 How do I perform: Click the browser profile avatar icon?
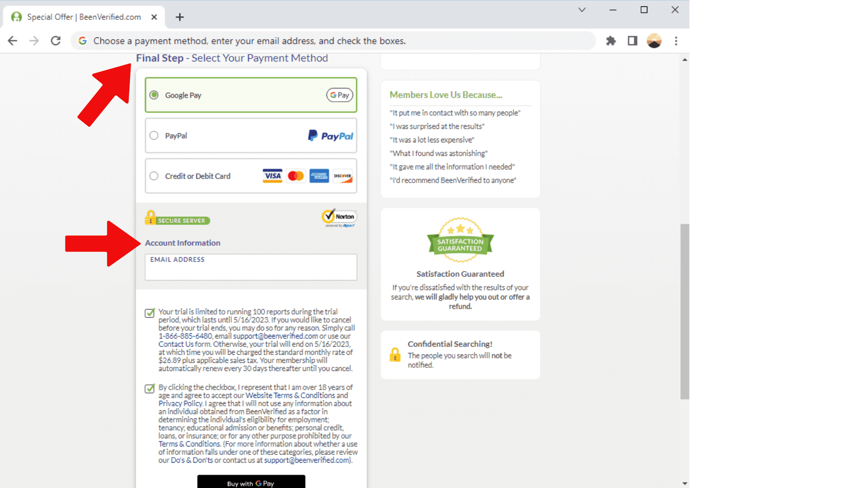(x=654, y=41)
